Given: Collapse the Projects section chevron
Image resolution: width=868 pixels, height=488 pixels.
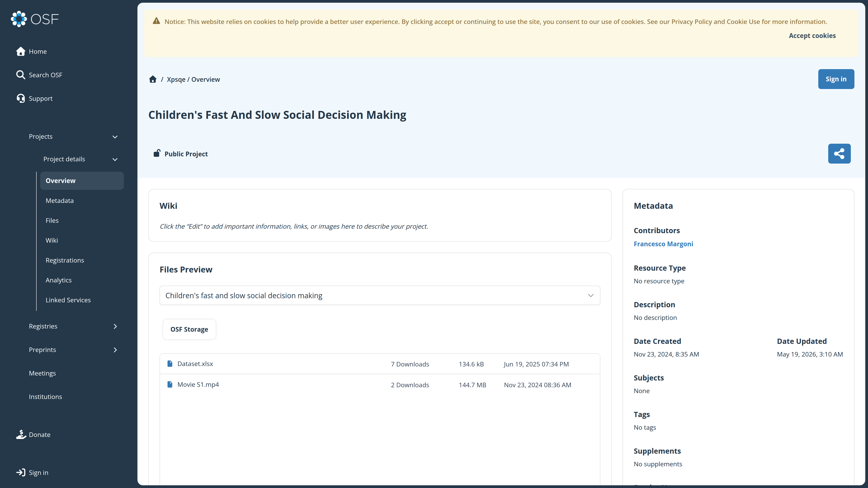Looking at the screenshot, I should click(x=115, y=137).
